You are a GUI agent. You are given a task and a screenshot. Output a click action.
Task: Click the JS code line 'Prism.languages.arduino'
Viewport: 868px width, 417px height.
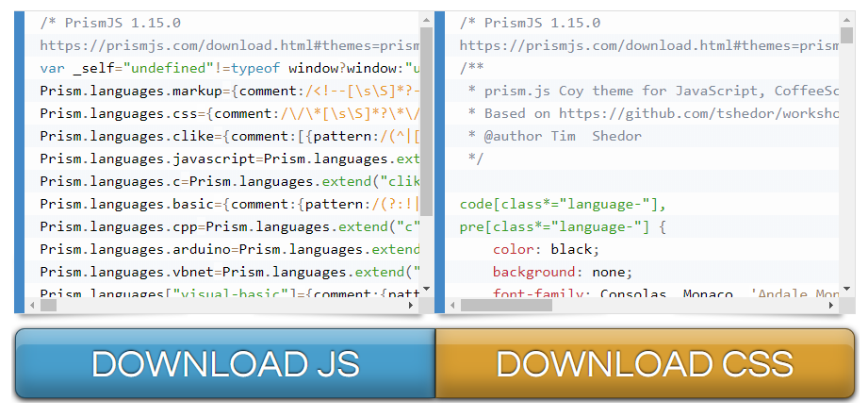(x=230, y=250)
